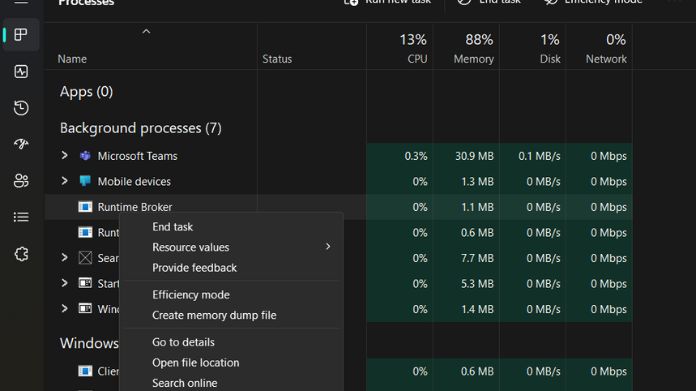Expand the Mobile devices process group
The width and height of the screenshot is (696, 391).
pos(65,181)
